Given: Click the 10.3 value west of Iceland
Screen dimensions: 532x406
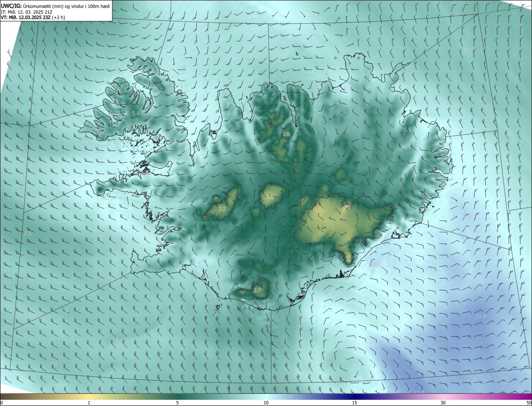Looking at the screenshot, I should tap(108, 198).
